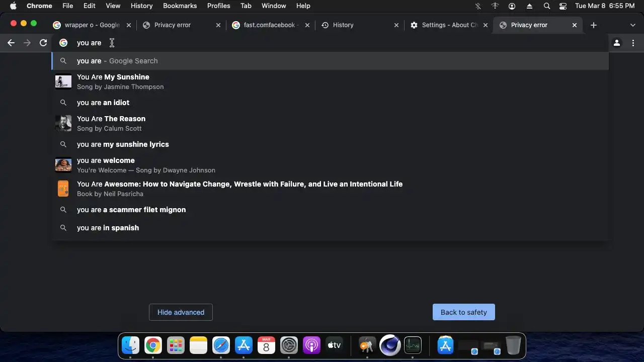Choose the "you are welcome" suggestion
Image resolution: width=644 pixels, height=362 pixels.
[x=330, y=165]
